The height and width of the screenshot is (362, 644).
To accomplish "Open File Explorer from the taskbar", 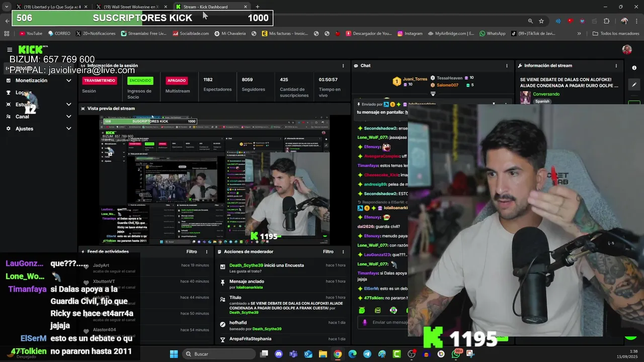I will coord(323,354).
